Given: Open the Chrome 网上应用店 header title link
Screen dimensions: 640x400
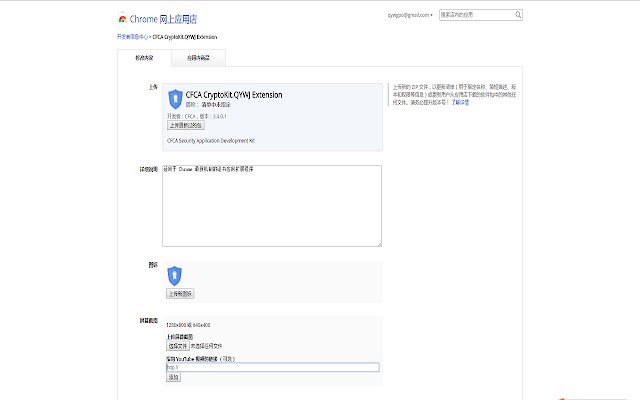Looking at the screenshot, I should tap(163, 19).
